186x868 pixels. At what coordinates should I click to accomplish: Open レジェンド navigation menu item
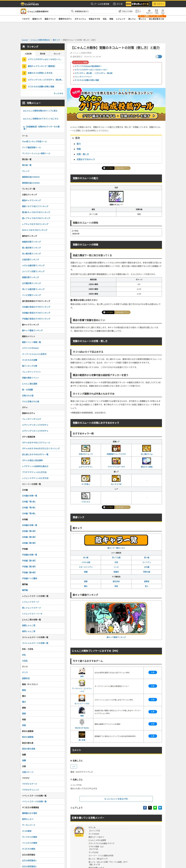tap(121, 19)
